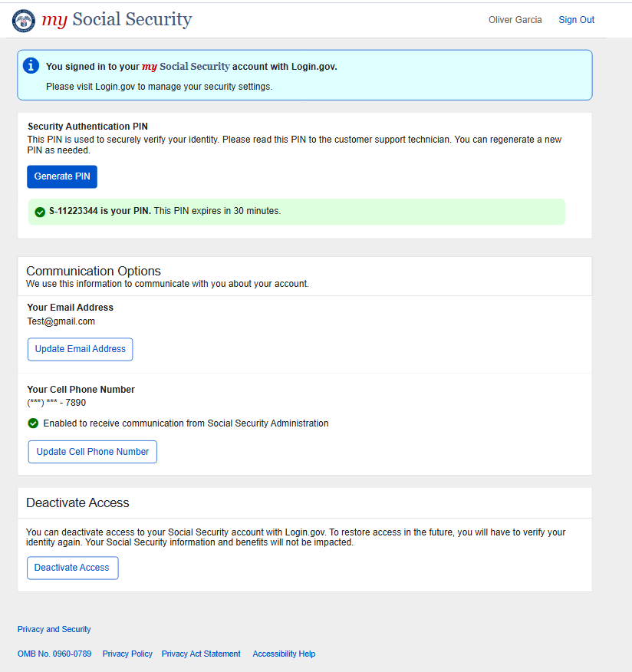Click Update Email Address button
Image resolution: width=632 pixels, height=672 pixels.
[x=81, y=349]
